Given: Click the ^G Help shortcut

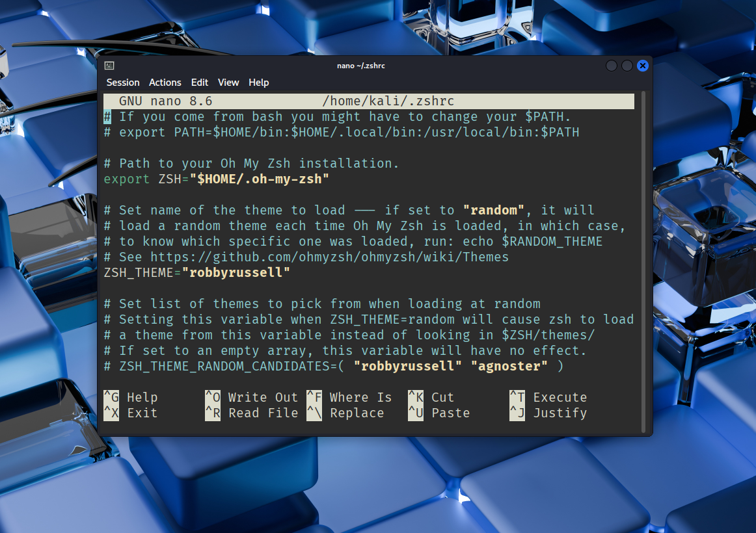Looking at the screenshot, I should point(131,397).
